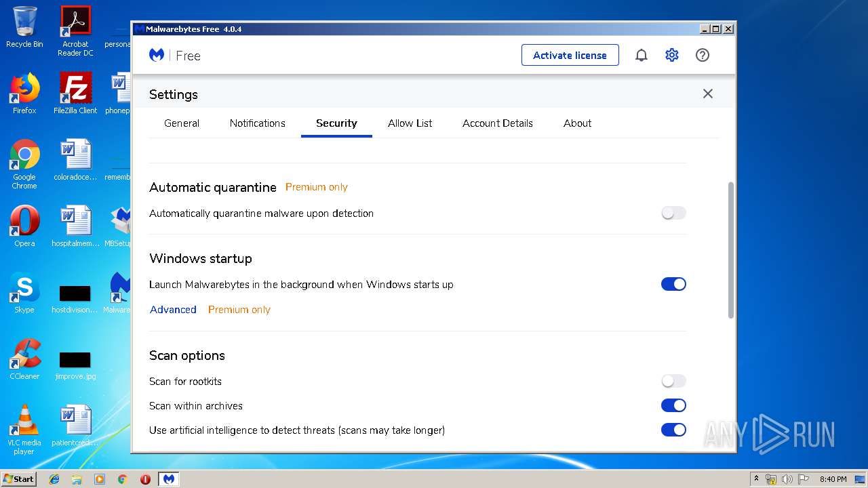Open the settings gear icon
This screenshot has width=868, height=488.
tap(671, 56)
